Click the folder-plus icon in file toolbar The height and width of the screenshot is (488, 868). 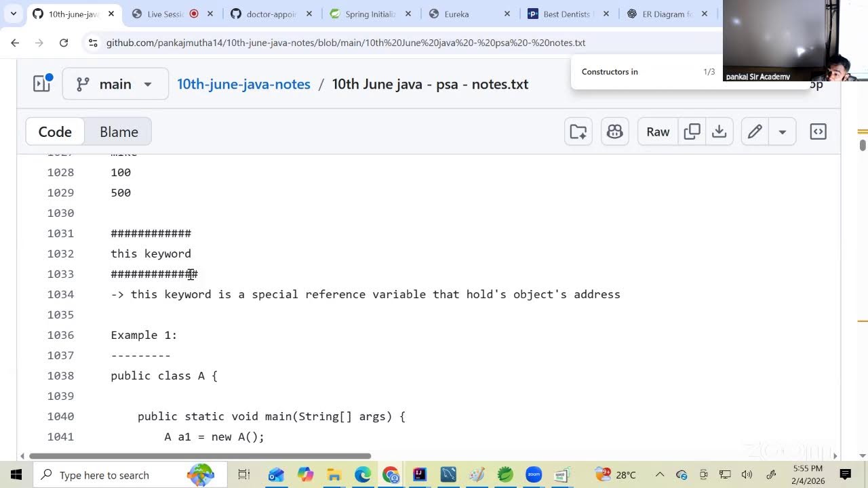[x=578, y=131]
